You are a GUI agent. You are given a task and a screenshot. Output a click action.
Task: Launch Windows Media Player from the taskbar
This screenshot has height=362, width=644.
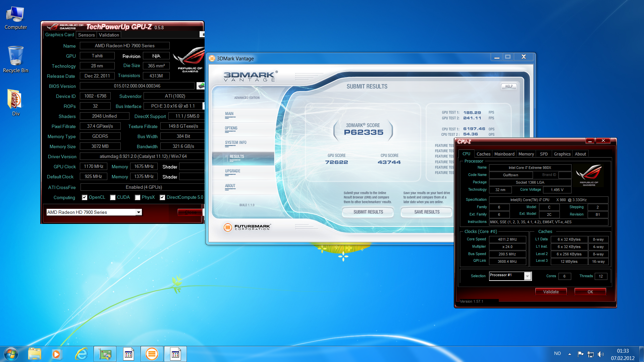coord(56,354)
